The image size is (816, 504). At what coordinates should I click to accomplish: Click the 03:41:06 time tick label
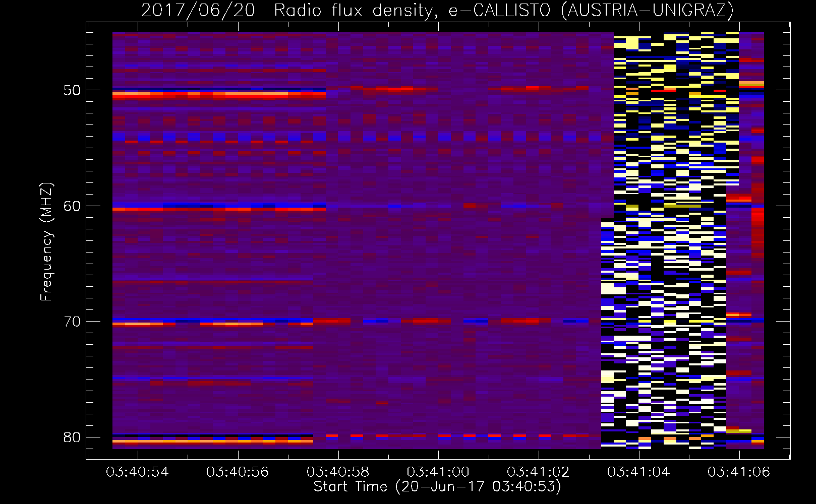[739, 472]
